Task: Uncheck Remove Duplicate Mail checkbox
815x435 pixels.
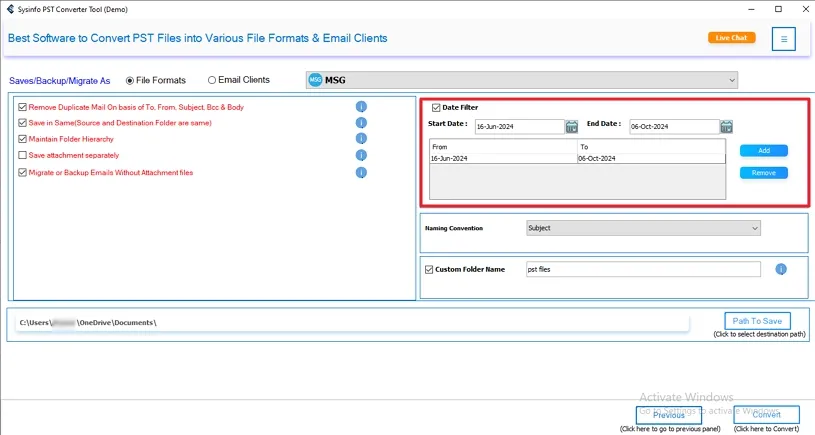Action: pos(23,107)
